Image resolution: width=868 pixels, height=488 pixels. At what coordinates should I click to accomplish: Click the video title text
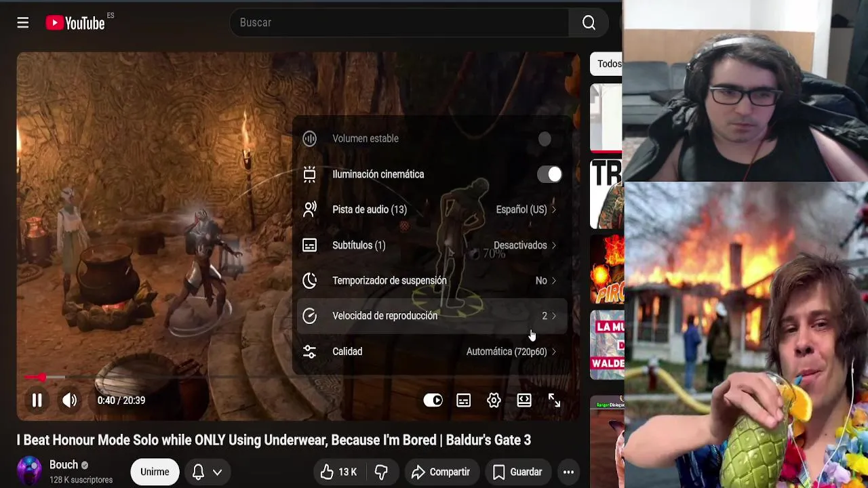[274, 441]
